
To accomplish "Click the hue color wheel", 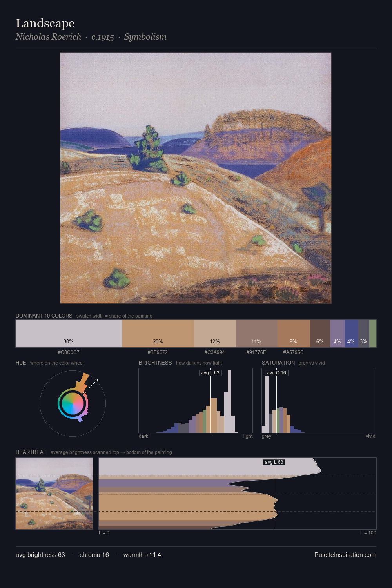I will click(73, 403).
